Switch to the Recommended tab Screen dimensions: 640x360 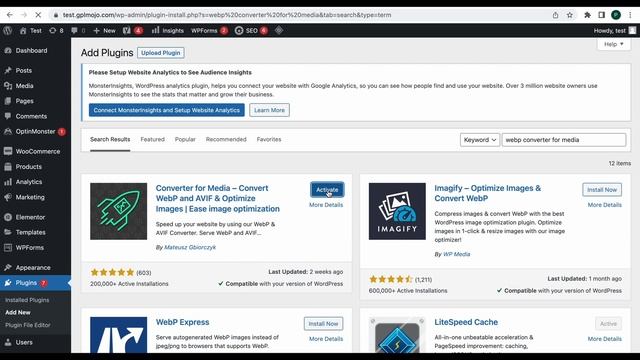point(226,139)
